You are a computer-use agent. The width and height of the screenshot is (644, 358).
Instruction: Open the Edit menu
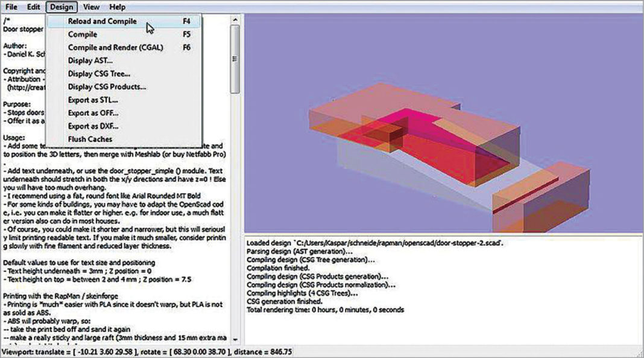click(x=33, y=7)
